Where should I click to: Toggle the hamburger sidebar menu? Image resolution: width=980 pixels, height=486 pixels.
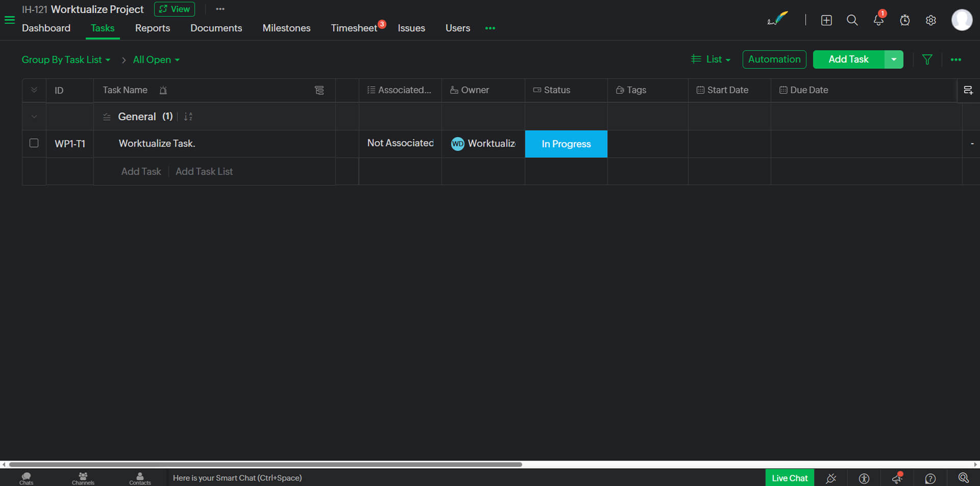[x=10, y=20]
